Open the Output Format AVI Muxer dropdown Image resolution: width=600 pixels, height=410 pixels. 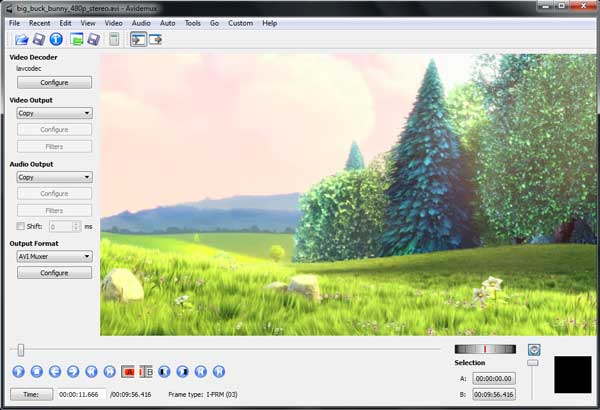tap(54, 256)
